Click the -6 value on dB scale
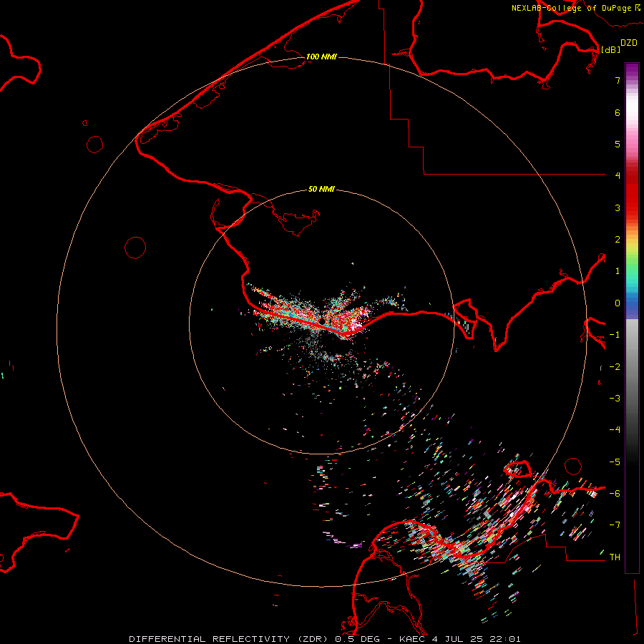This screenshot has width=644, height=644. 615,494
